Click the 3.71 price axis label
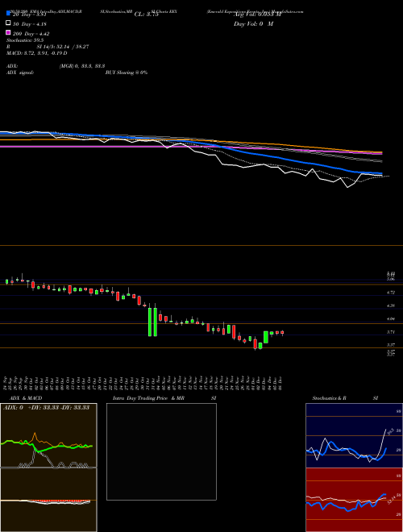The height and width of the screenshot is (532, 403). click(390, 332)
